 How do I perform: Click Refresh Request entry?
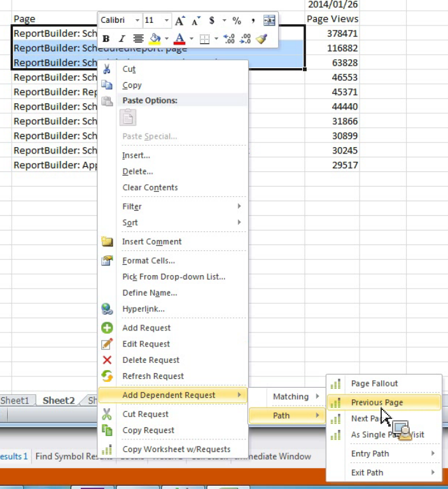pos(173,376)
